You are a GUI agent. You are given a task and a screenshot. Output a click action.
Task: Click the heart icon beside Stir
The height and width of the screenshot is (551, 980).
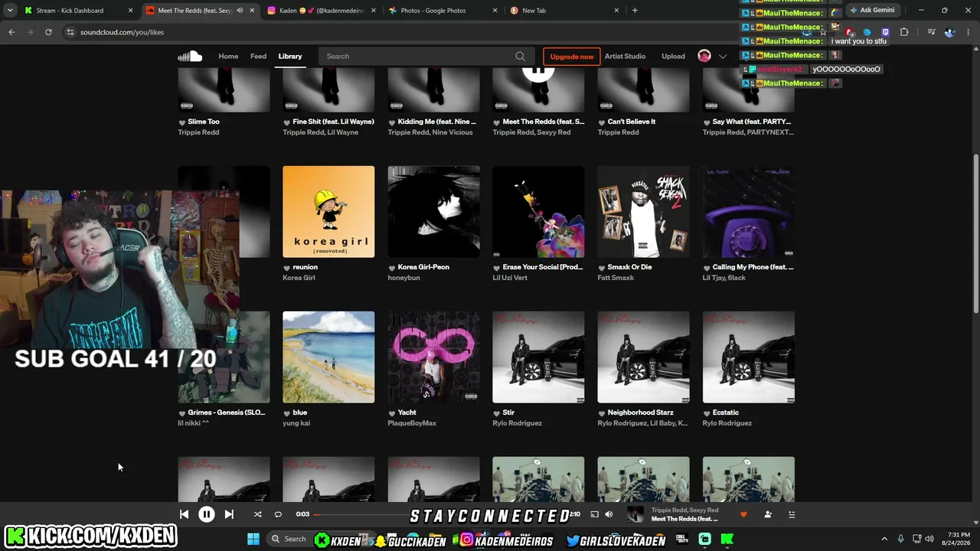[497, 413]
